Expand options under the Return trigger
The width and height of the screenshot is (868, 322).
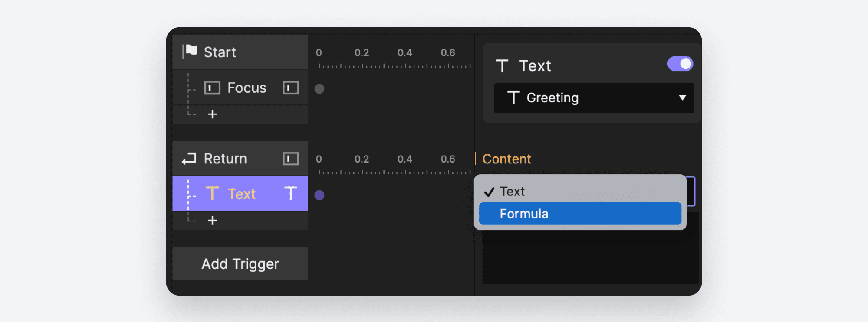click(x=212, y=221)
